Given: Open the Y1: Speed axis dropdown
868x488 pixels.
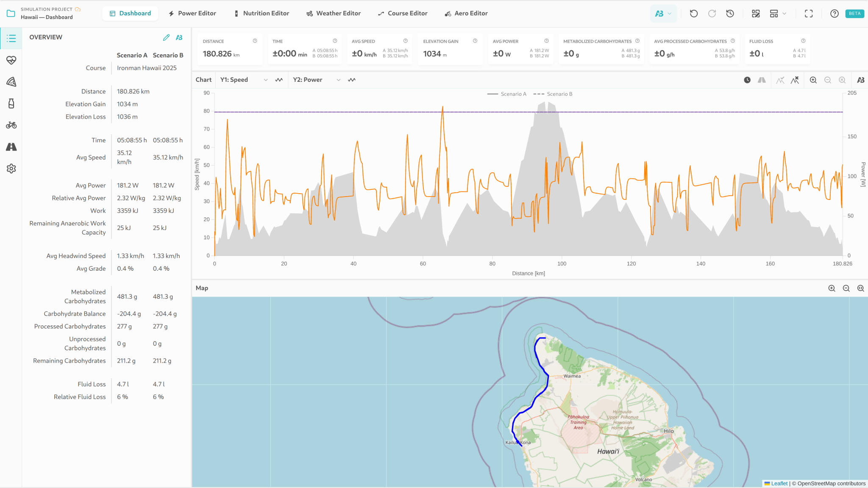Looking at the screenshot, I should click(244, 80).
